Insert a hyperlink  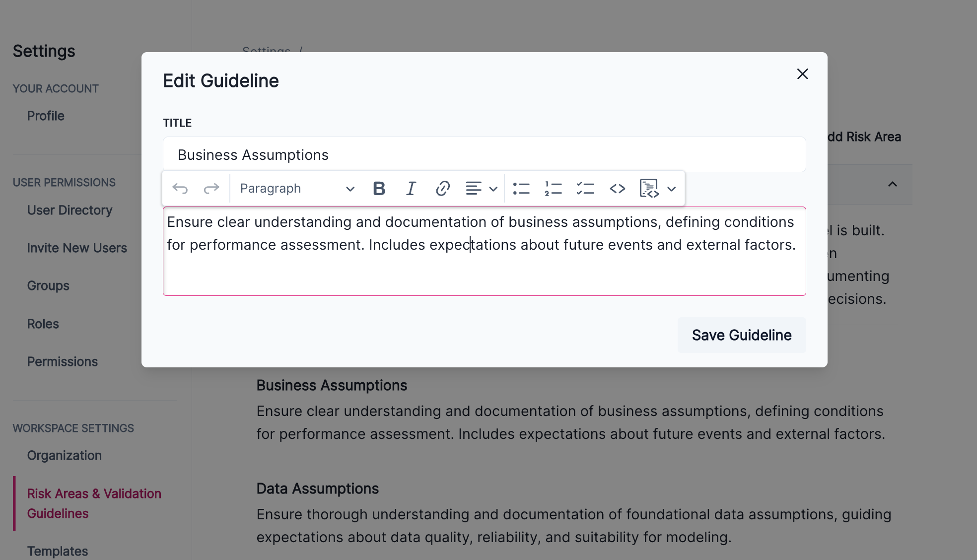442,188
